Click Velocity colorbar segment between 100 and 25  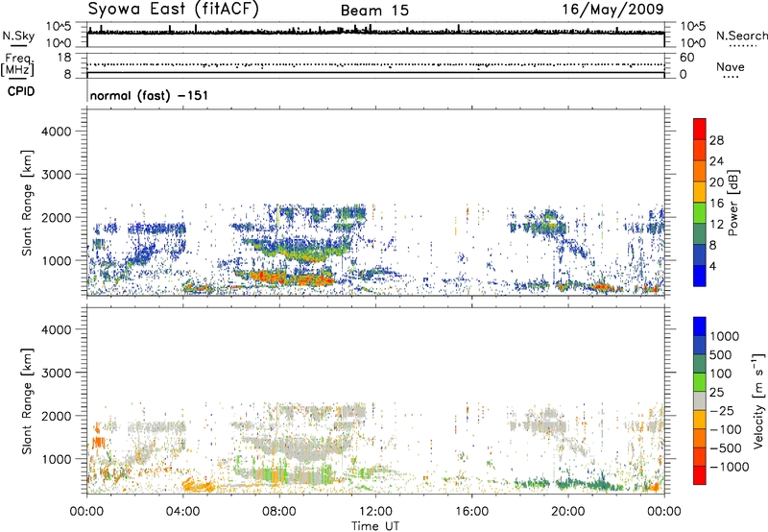[700, 382]
